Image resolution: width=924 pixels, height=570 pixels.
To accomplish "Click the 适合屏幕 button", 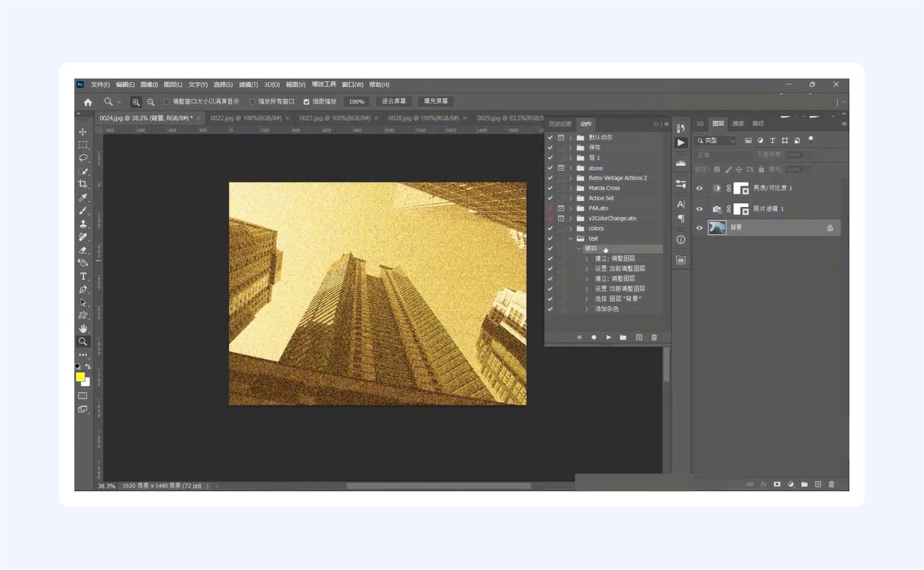I will pyautogui.click(x=394, y=102).
